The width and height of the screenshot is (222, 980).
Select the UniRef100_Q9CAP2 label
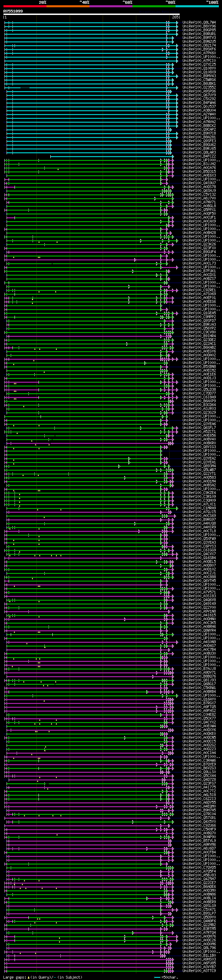click(199, 129)
